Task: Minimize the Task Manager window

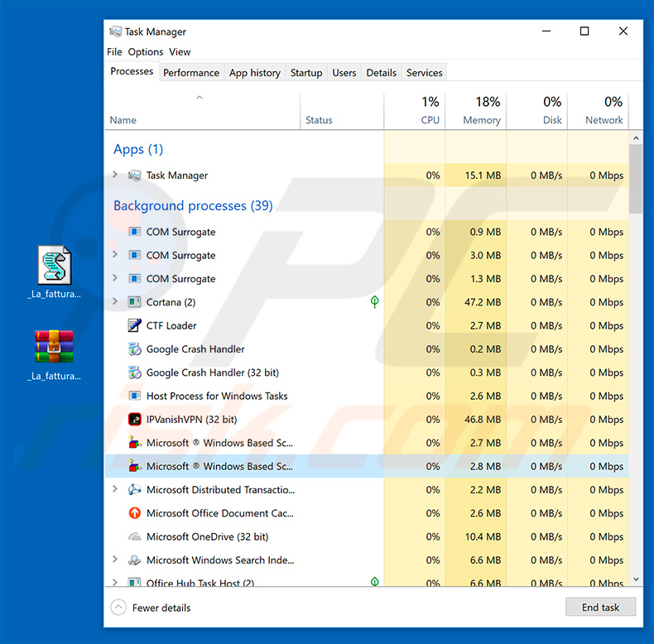Action: 546,31
